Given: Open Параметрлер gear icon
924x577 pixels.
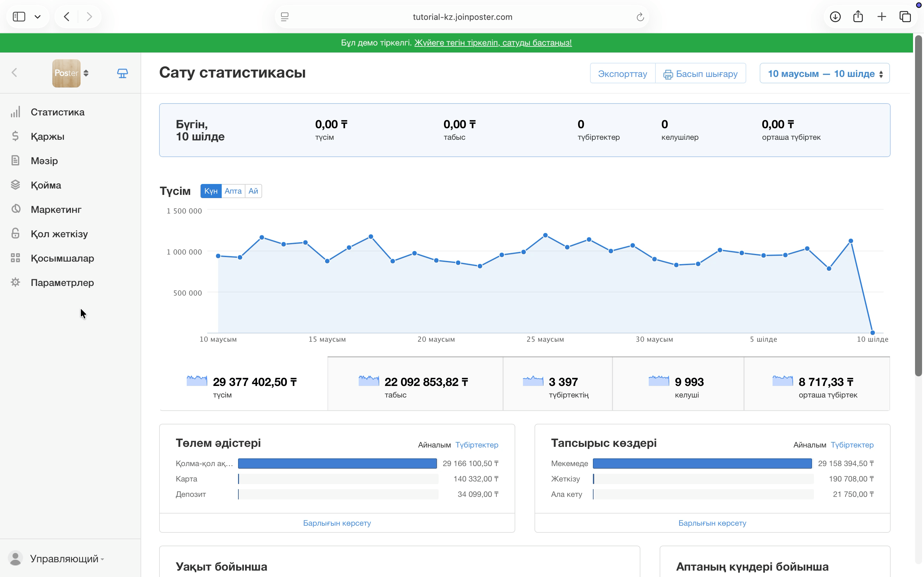Looking at the screenshot, I should coord(15,282).
